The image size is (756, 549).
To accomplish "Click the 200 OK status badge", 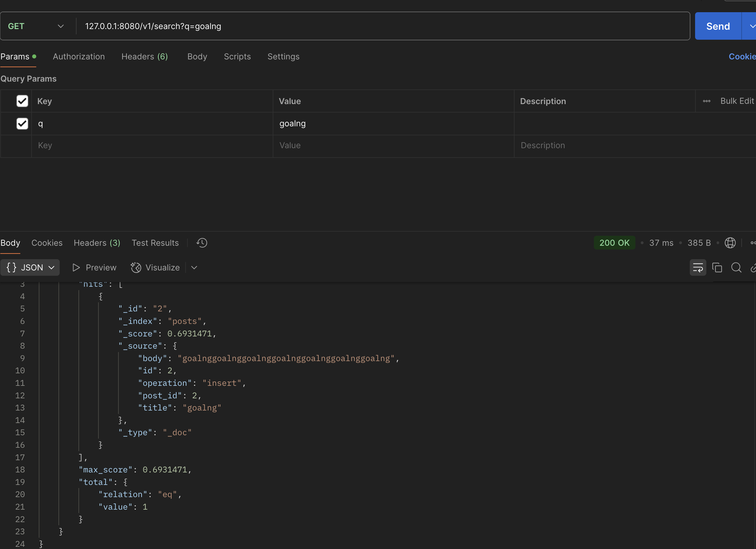I will pyautogui.click(x=614, y=243).
